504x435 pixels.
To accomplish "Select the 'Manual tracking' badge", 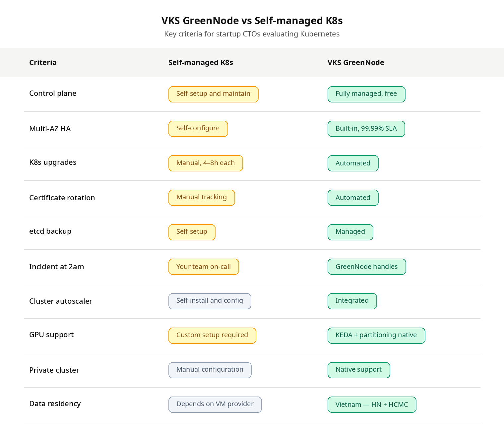I will click(x=202, y=198).
